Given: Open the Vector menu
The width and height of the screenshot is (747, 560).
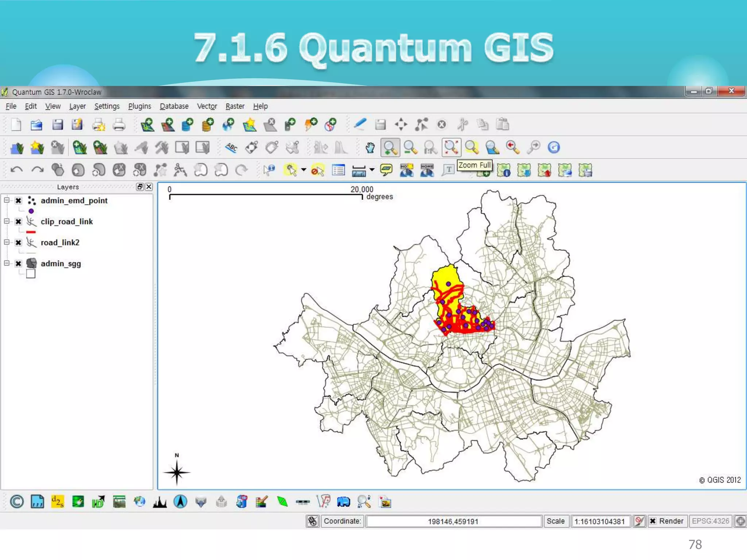Looking at the screenshot, I should coord(207,106).
